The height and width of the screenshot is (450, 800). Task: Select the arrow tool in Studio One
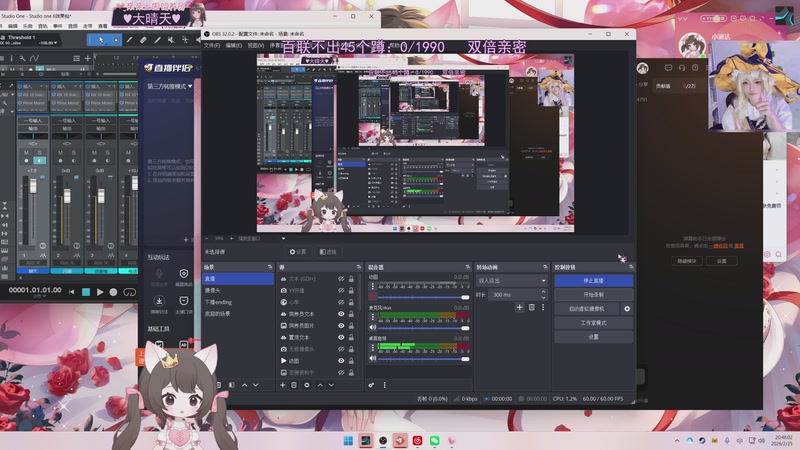tap(101, 40)
